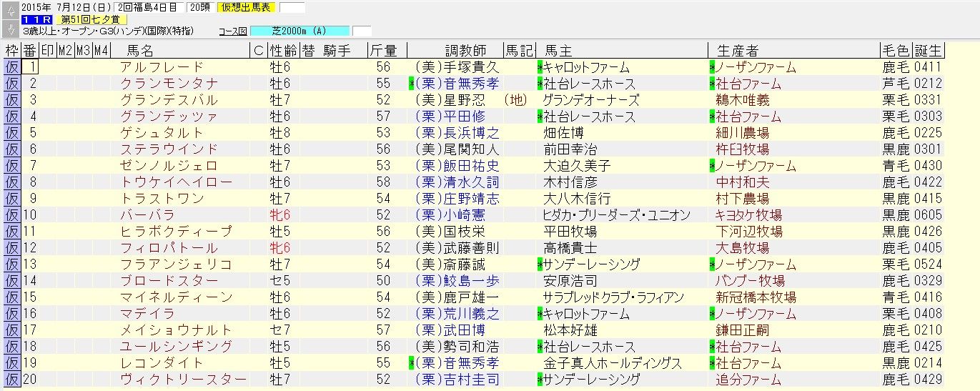The width and height of the screenshot is (980, 391).
Task: Click the empty box after 仮想出馬表
Action: coord(292,8)
